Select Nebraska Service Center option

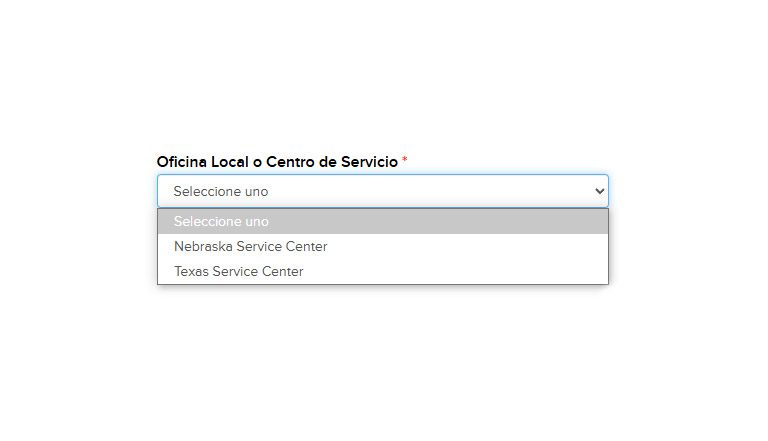pyautogui.click(x=383, y=246)
